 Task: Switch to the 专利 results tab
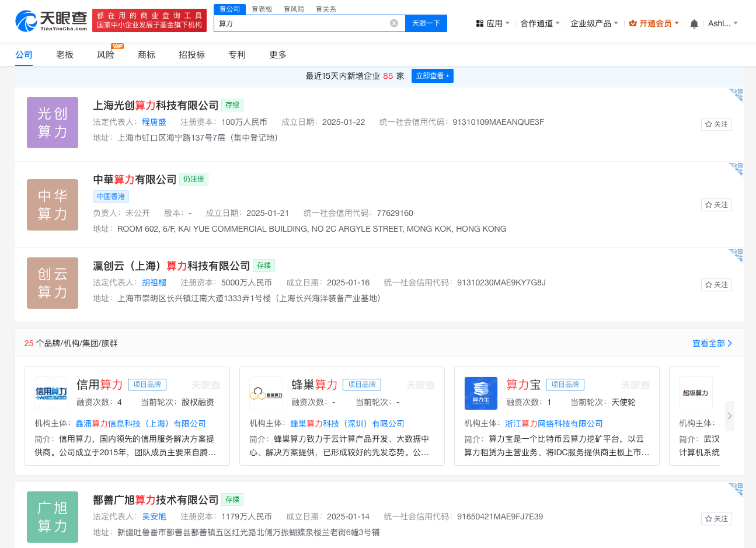[237, 54]
